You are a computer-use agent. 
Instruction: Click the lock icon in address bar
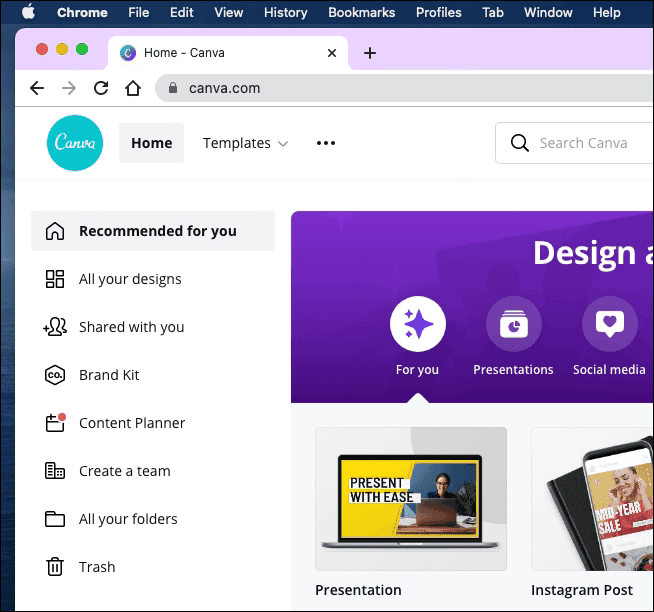[x=173, y=88]
